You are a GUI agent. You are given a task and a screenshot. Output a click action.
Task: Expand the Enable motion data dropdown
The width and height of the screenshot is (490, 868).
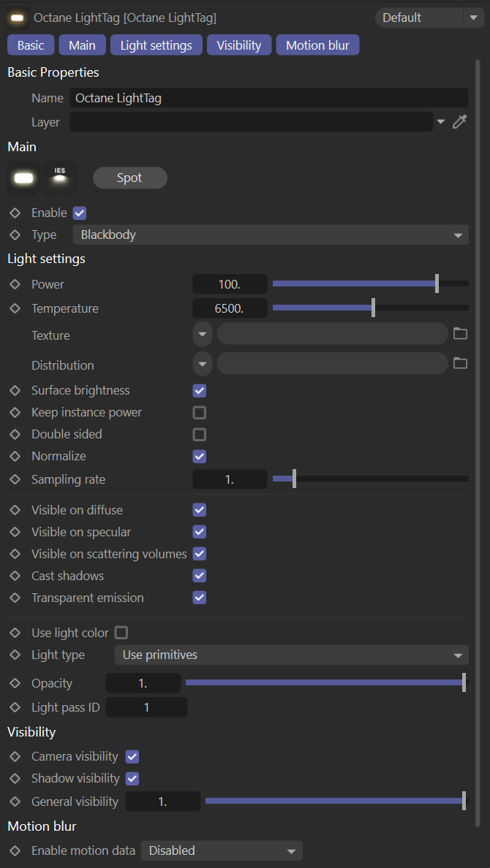[221, 850]
